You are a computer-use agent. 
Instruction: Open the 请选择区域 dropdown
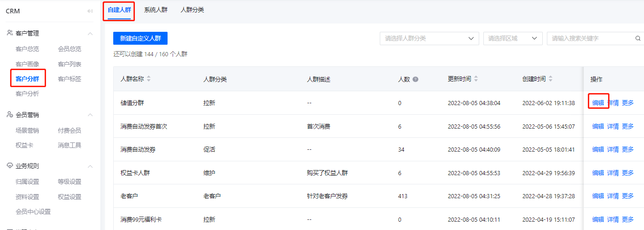tap(513, 39)
